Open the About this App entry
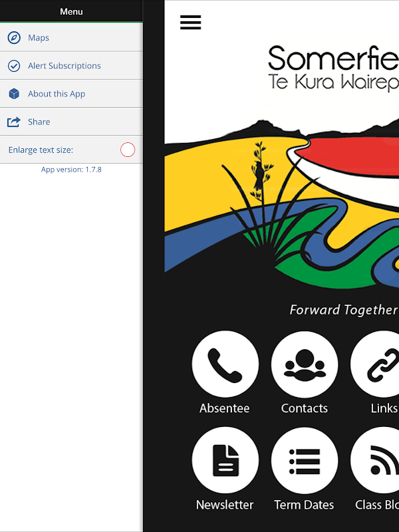 (71, 94)
